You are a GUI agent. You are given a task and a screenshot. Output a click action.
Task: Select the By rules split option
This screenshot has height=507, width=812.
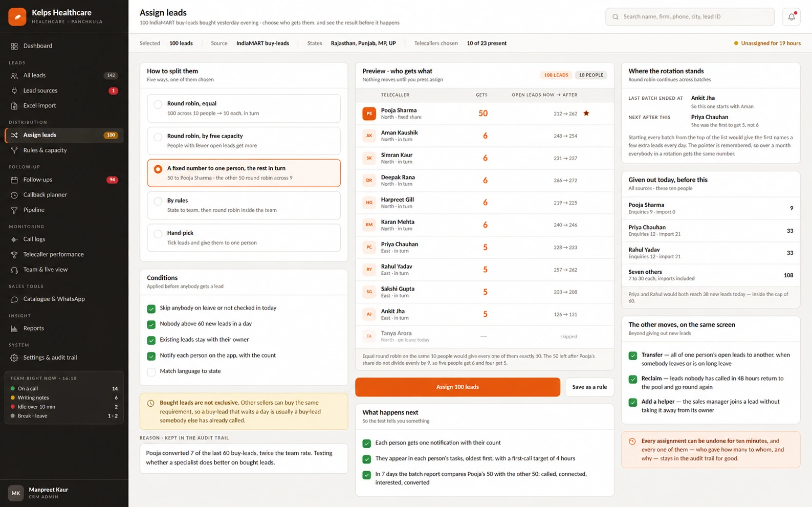pyautogui.click(x=244, y=205)
